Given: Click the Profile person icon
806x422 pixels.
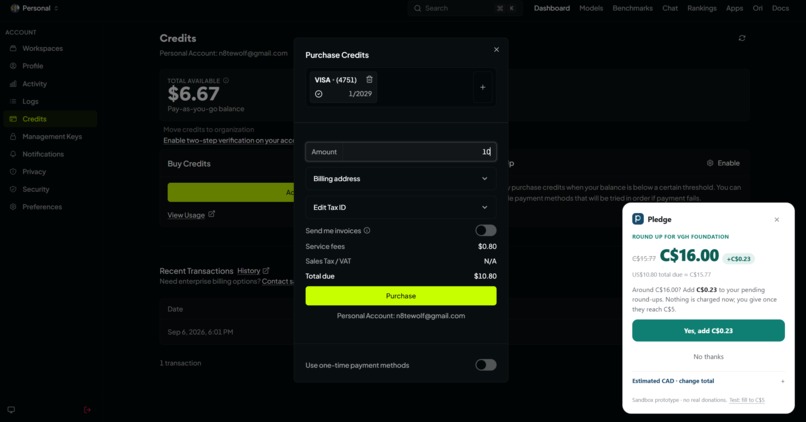Looking at the screenshot, I should 13,66.
